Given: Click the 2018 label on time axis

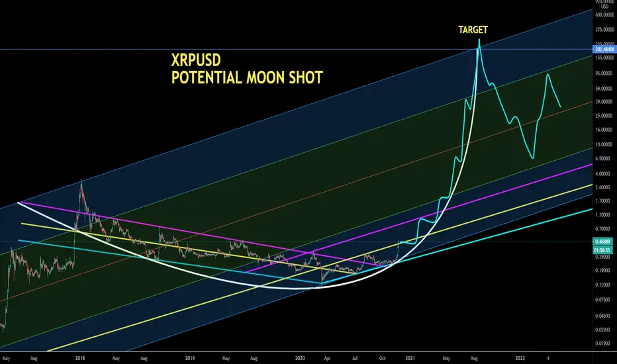Looking at the screenshot, I should [x=80, y=359].
